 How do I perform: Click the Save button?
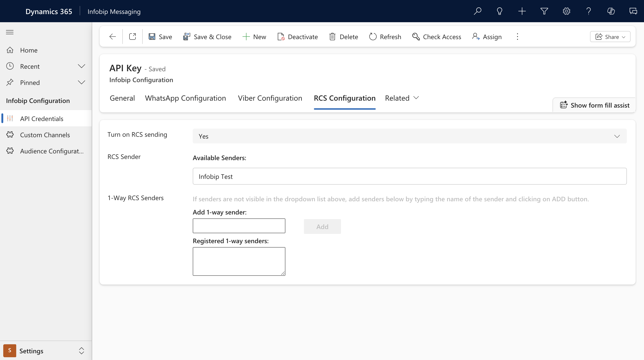(x=160, y=37)
